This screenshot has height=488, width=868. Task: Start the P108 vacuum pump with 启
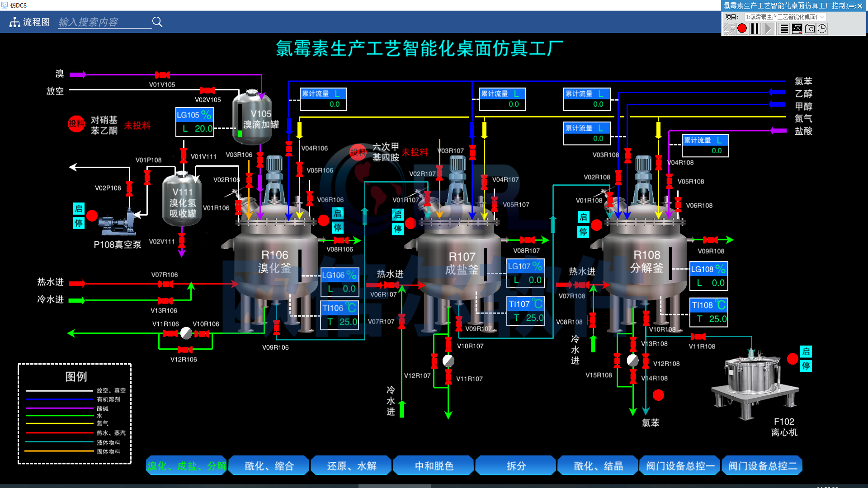[x=79, y=208]
